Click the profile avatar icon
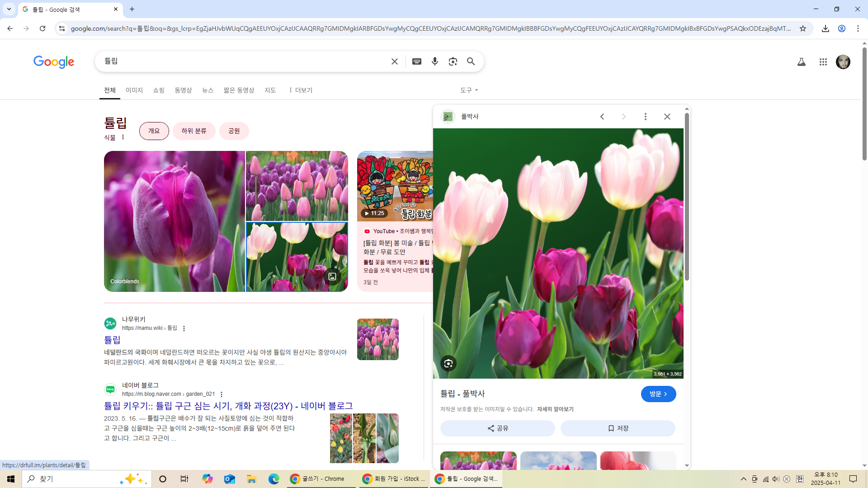This screenshot has width=868, height=488. tap(843, 62)
